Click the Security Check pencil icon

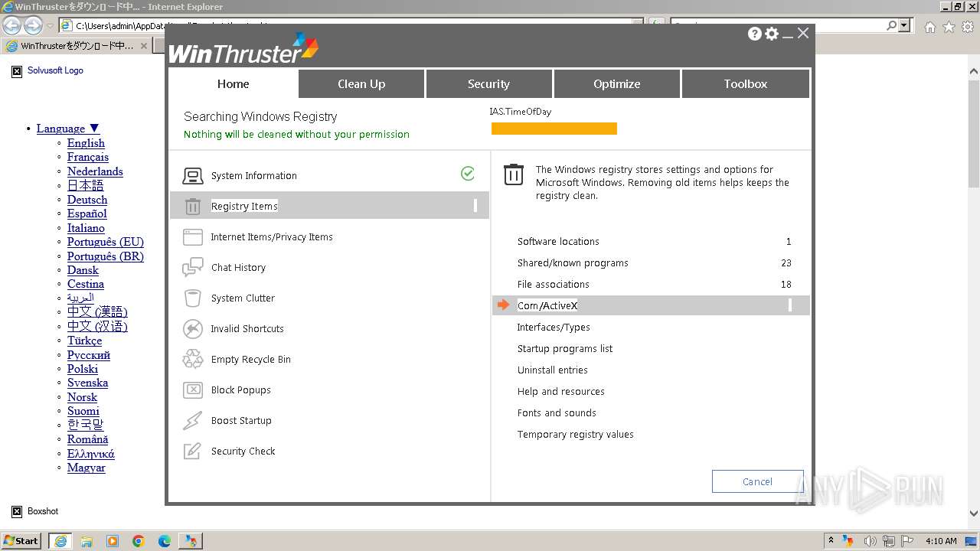coord(193,452)
